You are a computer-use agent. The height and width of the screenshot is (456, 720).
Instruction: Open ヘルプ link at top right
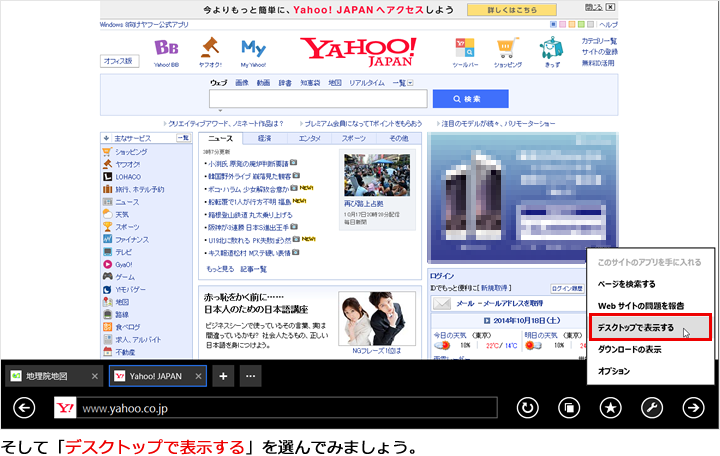pyautogui.click(x=608, y=24)
